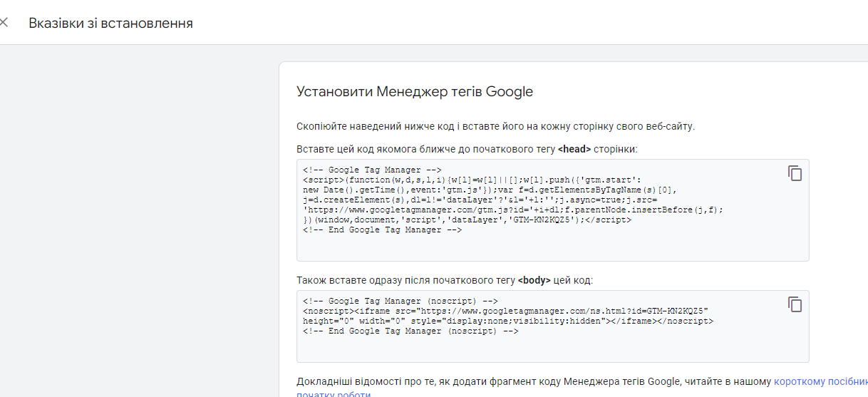The image size is (868, 397).
Task: Click the "Скопіюйте наведений нижче код" instruction text
Action: (495, 126)
